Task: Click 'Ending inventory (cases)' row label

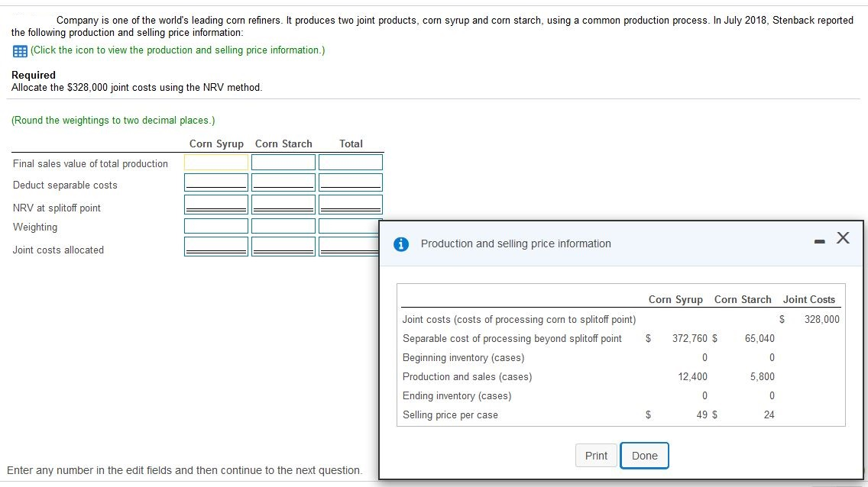Action: [457, 396]
